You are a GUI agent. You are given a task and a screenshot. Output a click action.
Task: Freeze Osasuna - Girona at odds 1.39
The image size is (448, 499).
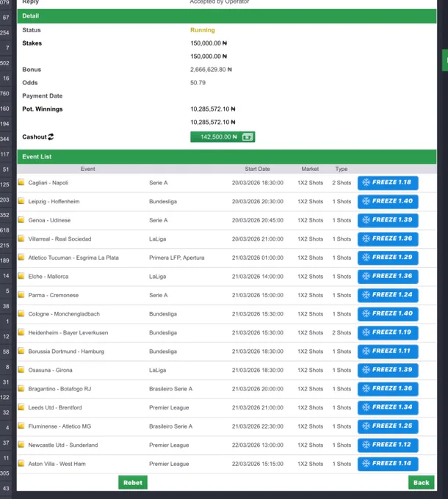(x=388, y=370)
